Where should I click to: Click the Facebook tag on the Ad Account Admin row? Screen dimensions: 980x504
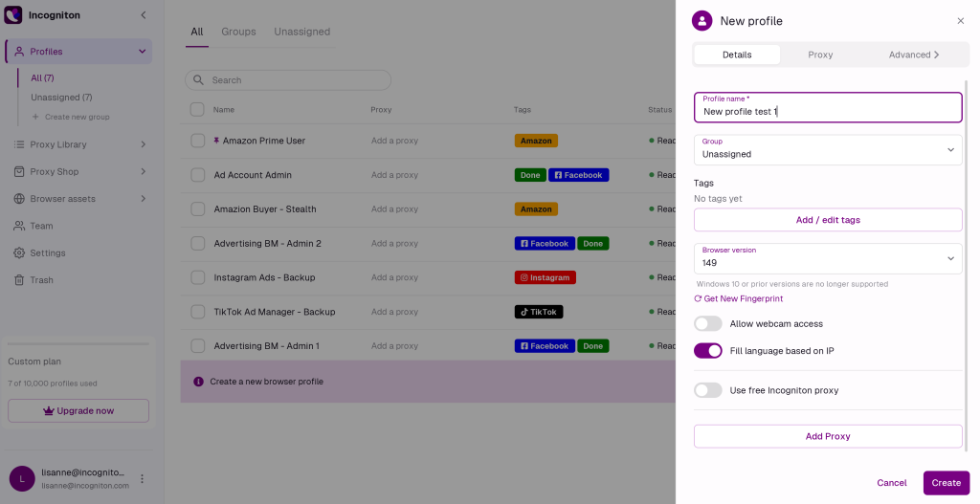click(x=579, y=176)
